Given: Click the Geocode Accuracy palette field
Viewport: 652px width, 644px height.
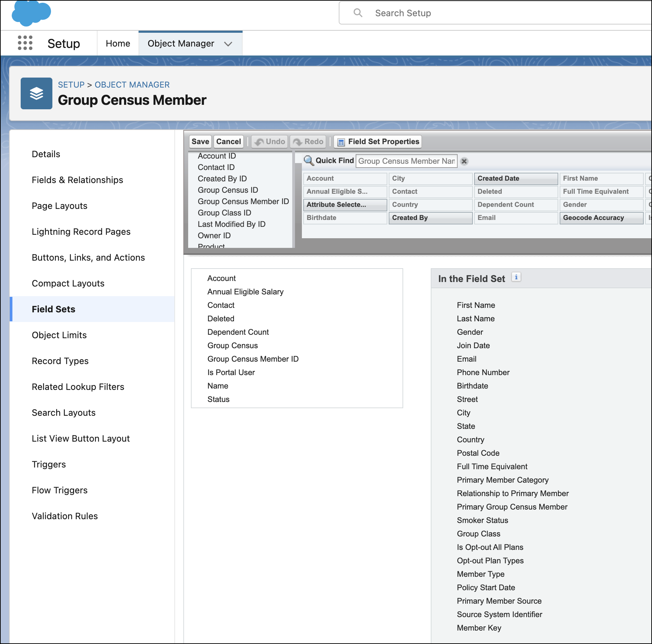Looking at the screenshot, I should (x=602, y=218).
